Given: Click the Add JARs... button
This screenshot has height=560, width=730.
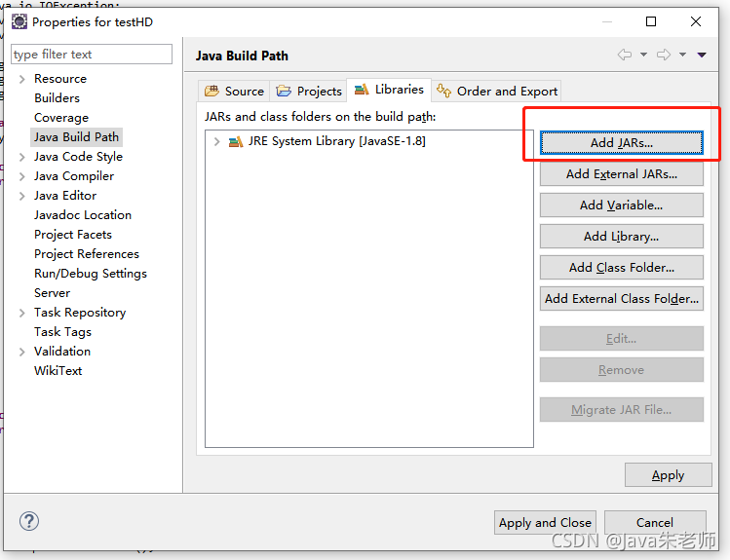Looking at the screenshot, I should (x=621, y=143).
